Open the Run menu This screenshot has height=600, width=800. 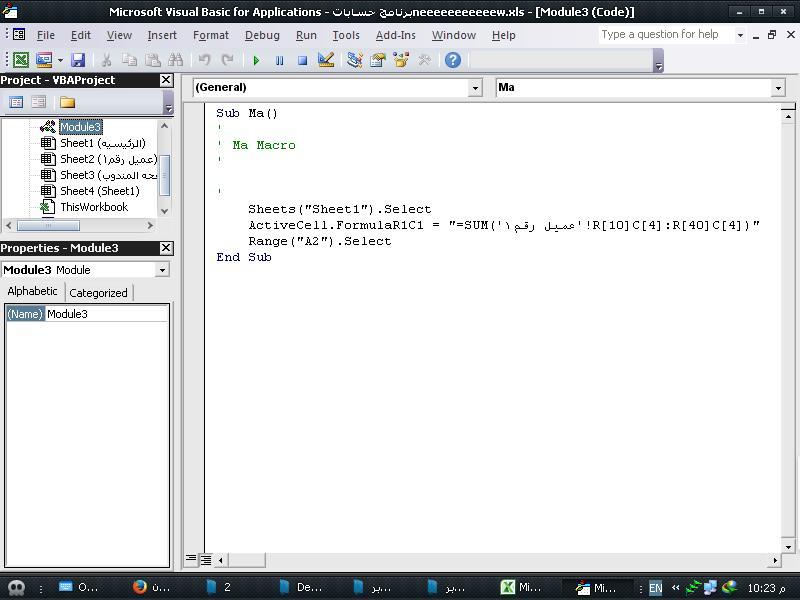306,35
